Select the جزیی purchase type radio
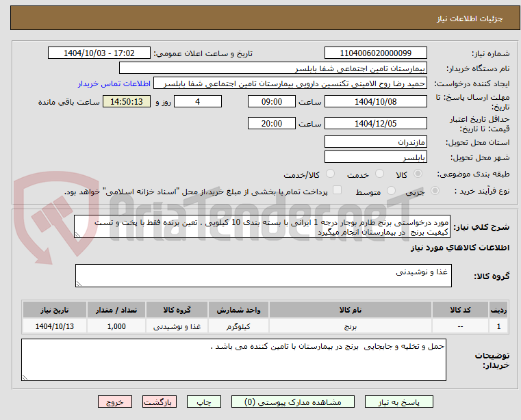This screenshot has width=521, height=420. pos(435,191)
